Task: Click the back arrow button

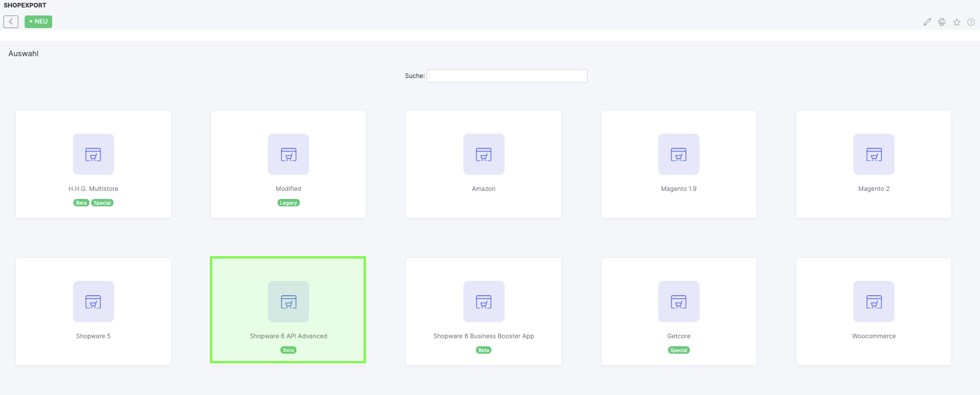Action: click(11, 22)
